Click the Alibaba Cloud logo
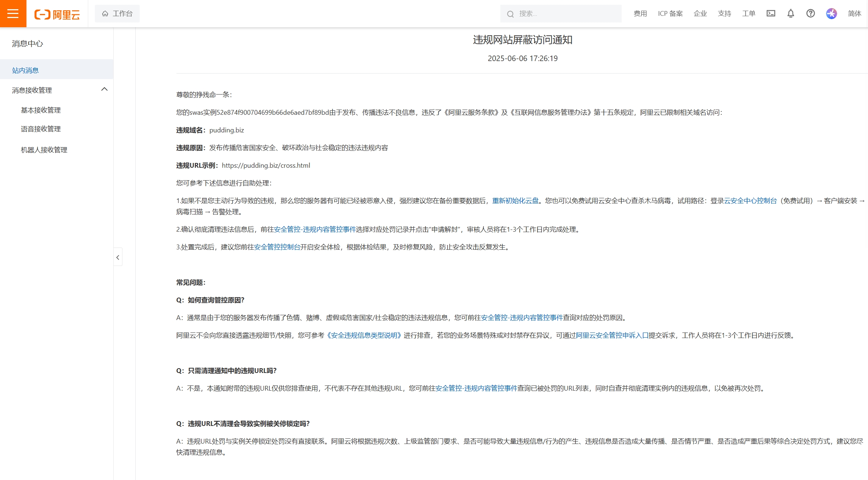This screenshot has height=480, width=868. point(57,14)
